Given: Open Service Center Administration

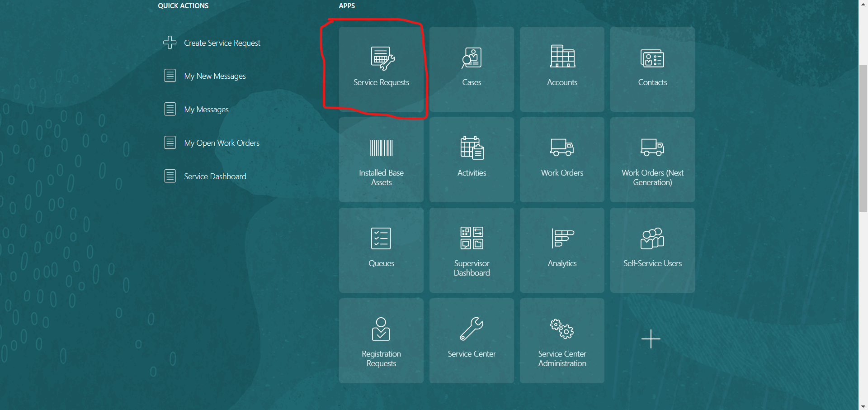Looking at the screenshot, I should (x=562, y=340).
